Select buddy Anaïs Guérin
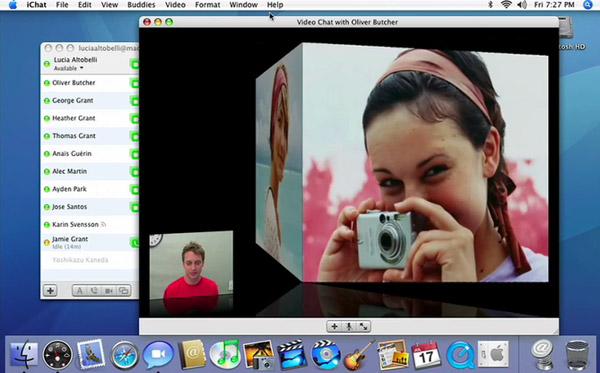The height and width of the screenshot is (373, 600). pyautogui.click(x=90, y=154)
